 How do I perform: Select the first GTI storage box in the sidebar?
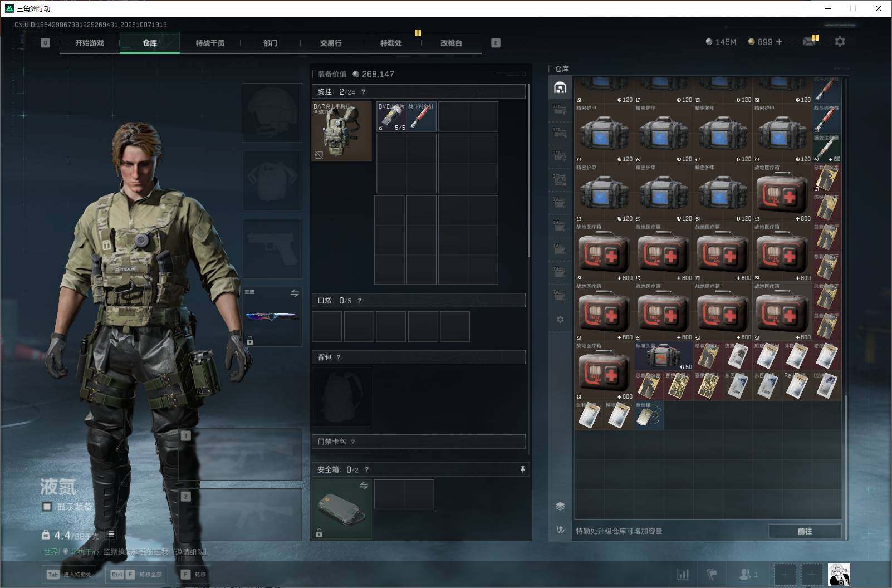point(560,109)
